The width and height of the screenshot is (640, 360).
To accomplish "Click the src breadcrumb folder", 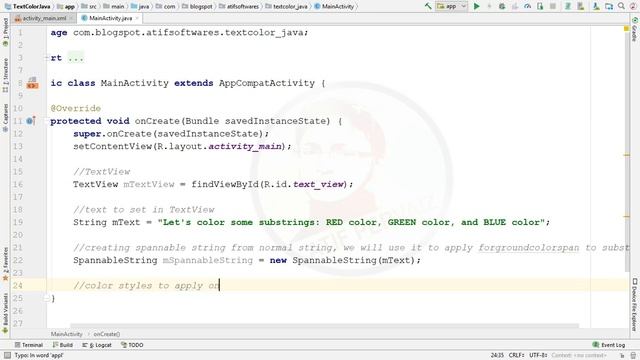I will [x=89, y=6].
